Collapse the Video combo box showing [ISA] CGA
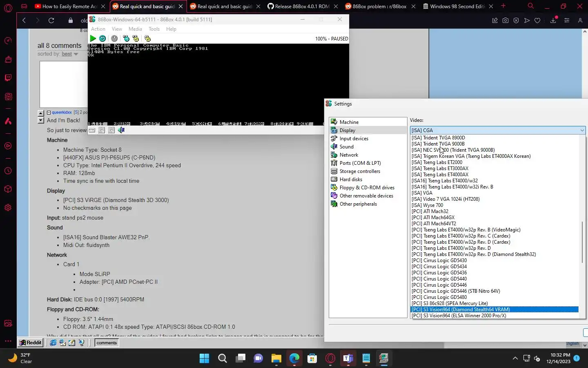Screen dimensions: 588x368 (498, 130)
